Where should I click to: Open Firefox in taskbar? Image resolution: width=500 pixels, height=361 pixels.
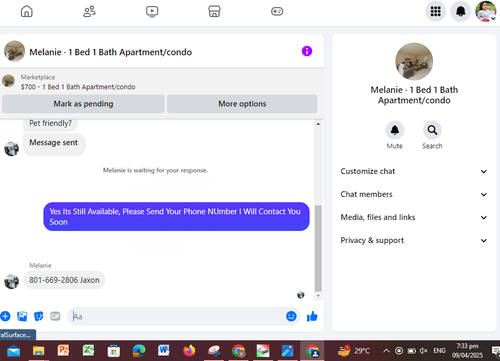189,351
